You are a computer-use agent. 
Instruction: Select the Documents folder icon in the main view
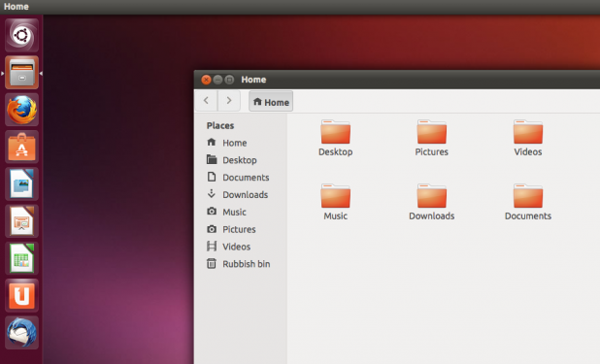[x=528, y=202]
